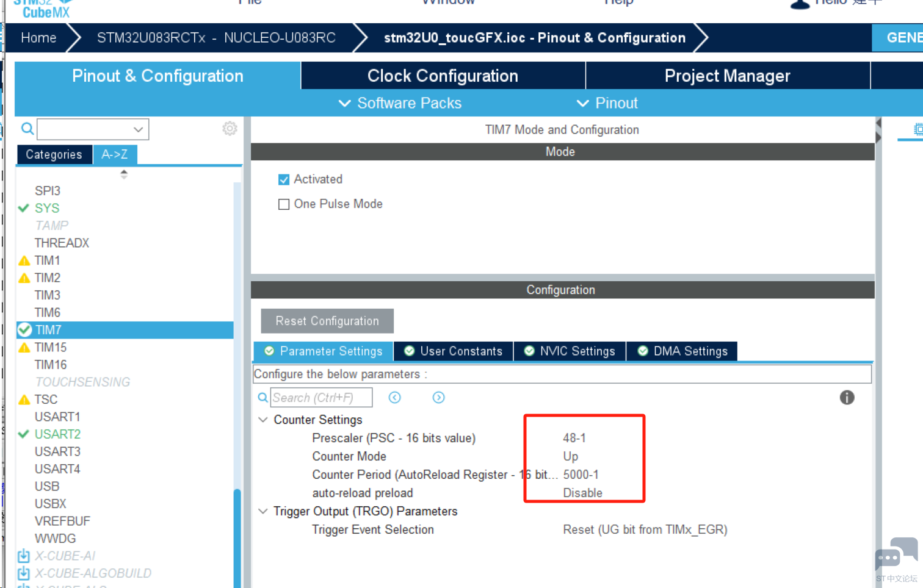Click the download icon beside X-CUBE-ALGOBUILD
The height and width of the screenshot is (588, 923).
24,573
